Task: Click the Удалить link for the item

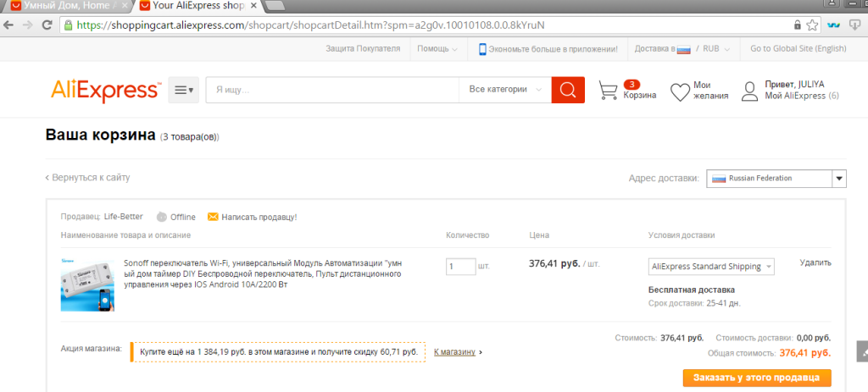Action: (x=815, y=263)
